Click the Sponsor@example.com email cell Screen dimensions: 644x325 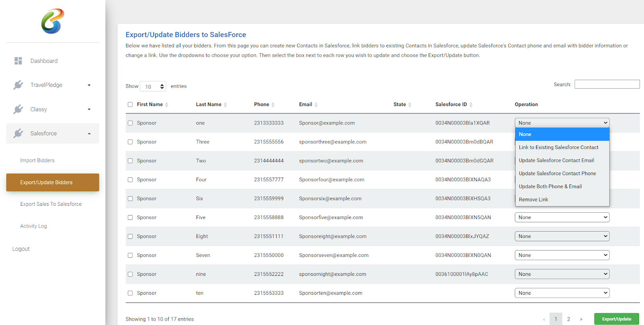click(327, 123)
